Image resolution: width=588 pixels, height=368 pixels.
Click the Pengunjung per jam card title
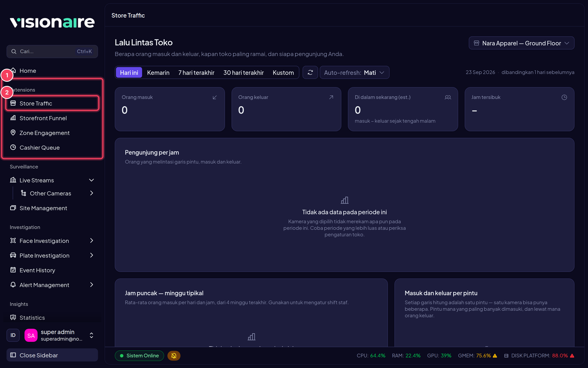coord(152,153)
